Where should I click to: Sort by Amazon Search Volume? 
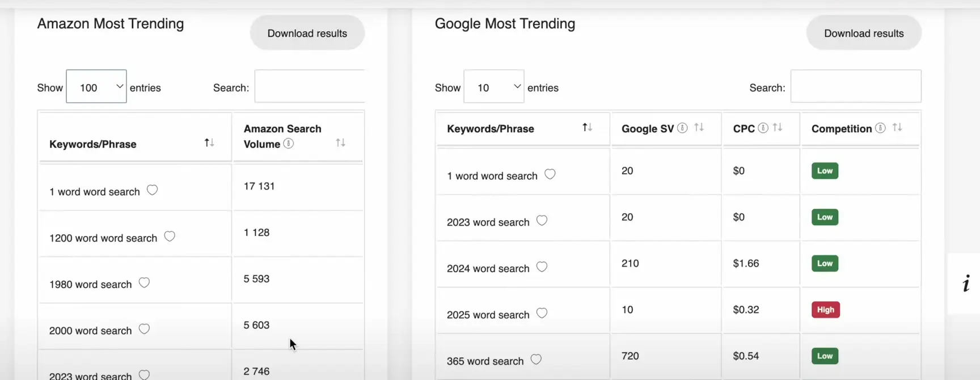click(340, 143)
